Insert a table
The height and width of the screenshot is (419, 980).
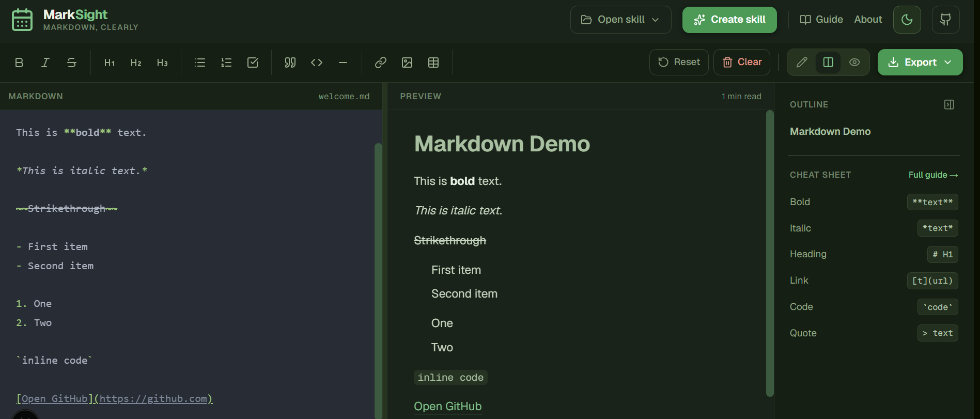point(433,63)
